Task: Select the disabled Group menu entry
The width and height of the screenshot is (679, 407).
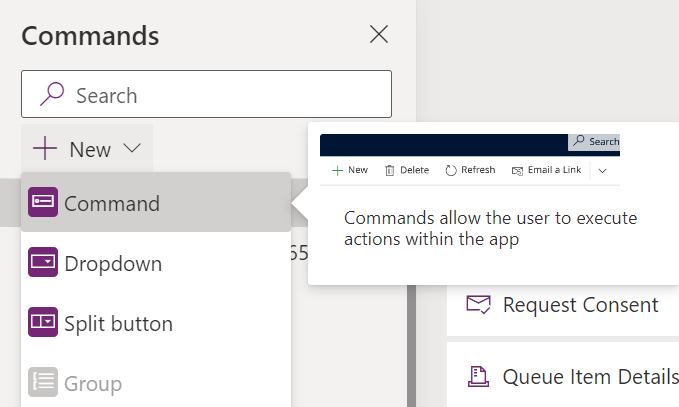Action: pyautogui.click(x=93, y=384)
